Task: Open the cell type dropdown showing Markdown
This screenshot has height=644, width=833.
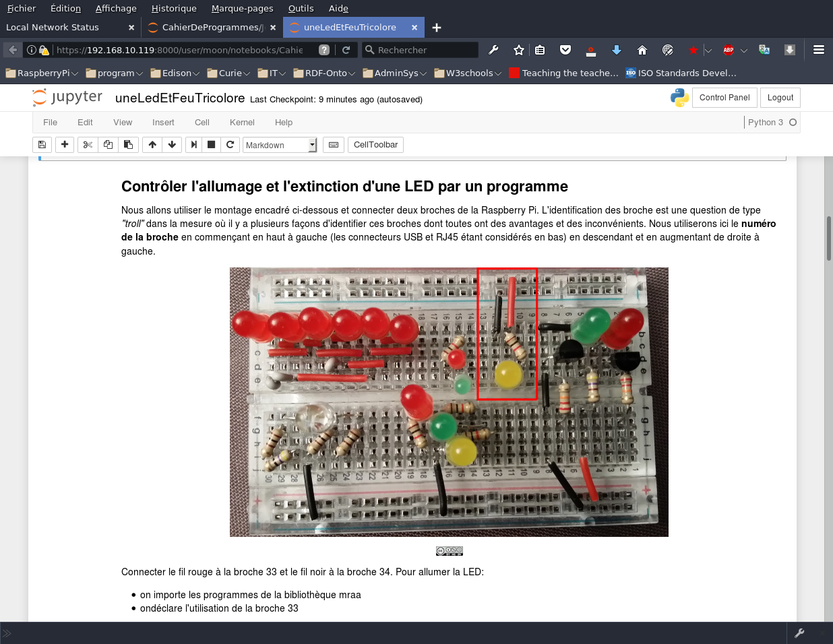Action: coord(280,144)
